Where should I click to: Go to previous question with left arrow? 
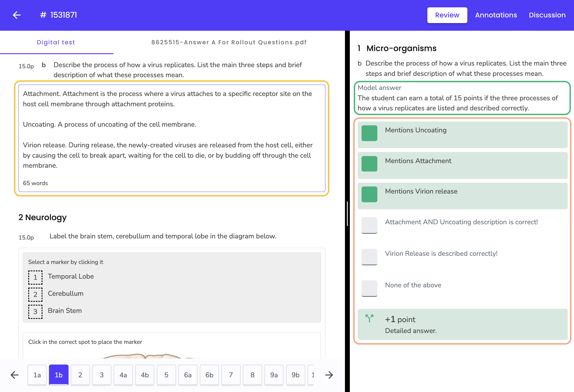pyautogui.click(x=15, y=375)
